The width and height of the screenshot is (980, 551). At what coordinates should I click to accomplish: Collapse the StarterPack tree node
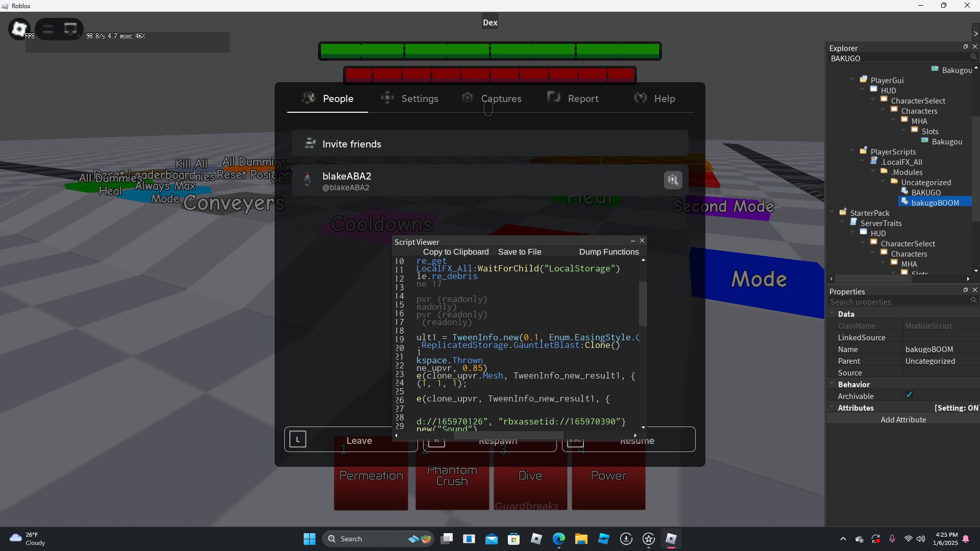click(x=832, y=212)
